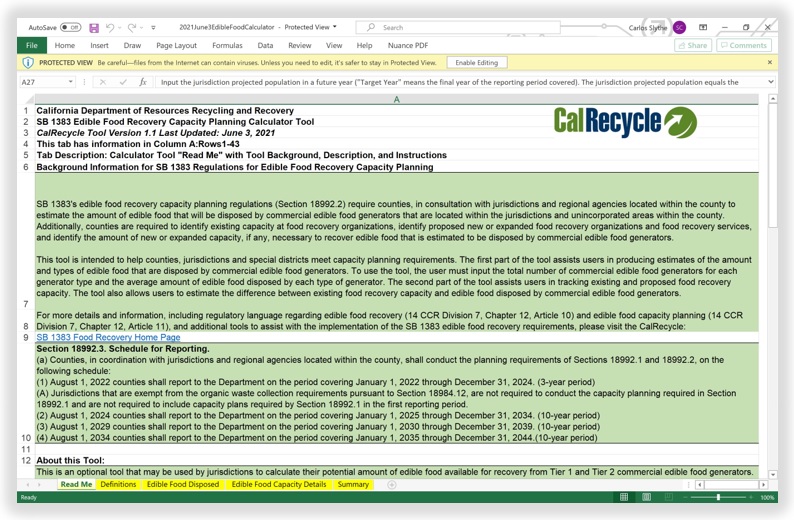The height and width of the screenshot is (520, 794).
Task: Click the 100% zoom level indicator
Action: click(x=767, y=498)
